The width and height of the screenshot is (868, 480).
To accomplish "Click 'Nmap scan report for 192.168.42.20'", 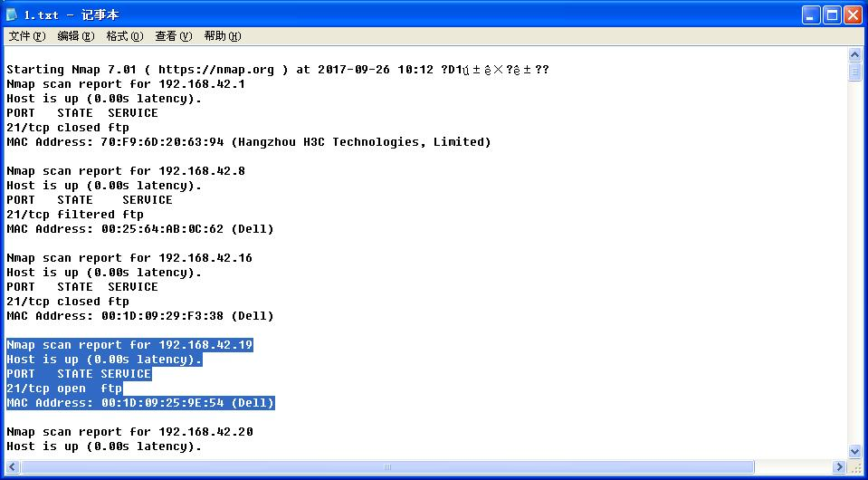I will pyautogui.click(x=129, y=432).
